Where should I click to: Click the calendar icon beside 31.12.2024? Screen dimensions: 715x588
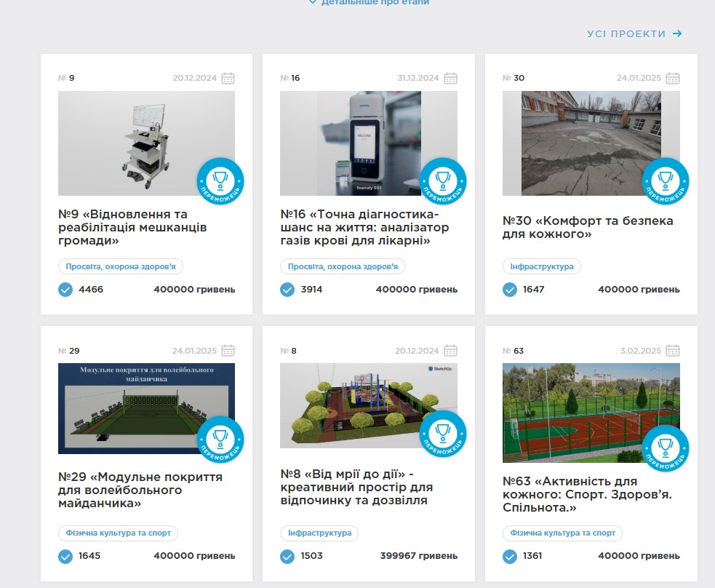click(450, 79)
